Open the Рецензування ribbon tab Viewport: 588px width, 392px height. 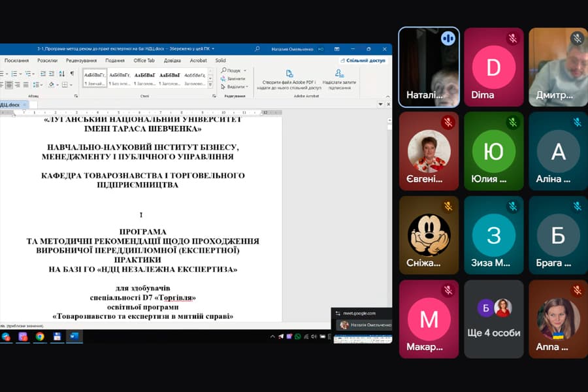pos(82,60)
